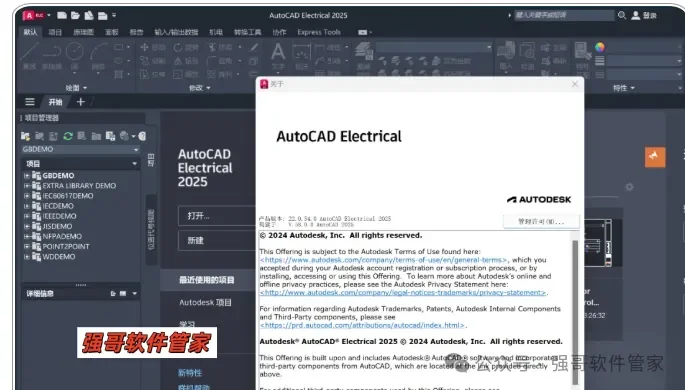The height and width of the screenshot is (390, 685).
Task: Open the 原理图 ribbon tab
Action: click(83, 32)
